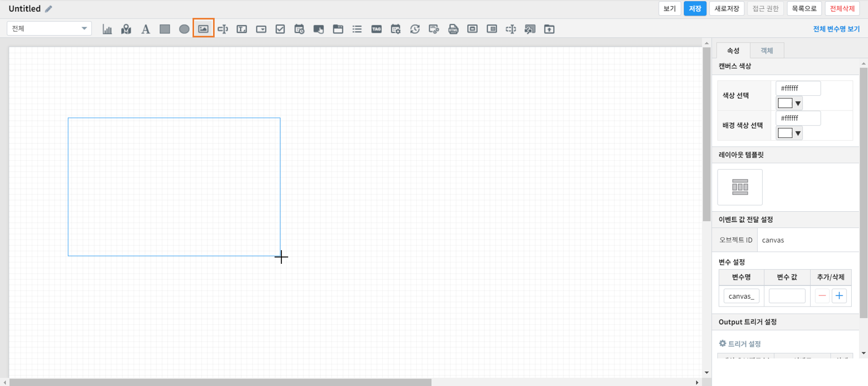Remove variable row with minus button
Viewport: 868px width, 386px height.
822,296
